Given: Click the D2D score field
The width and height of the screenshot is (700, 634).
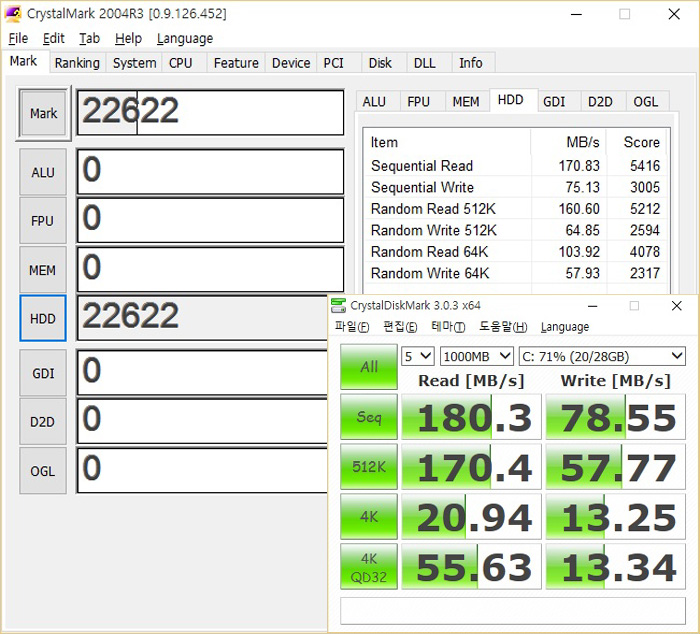Looking at the screenshot, I should (202, 421).
